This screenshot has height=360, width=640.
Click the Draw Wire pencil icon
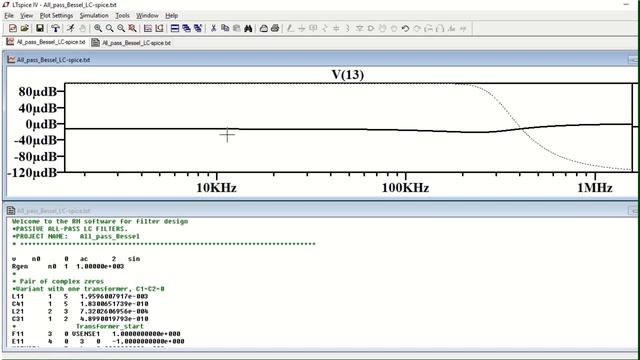(x=290, y=28)
